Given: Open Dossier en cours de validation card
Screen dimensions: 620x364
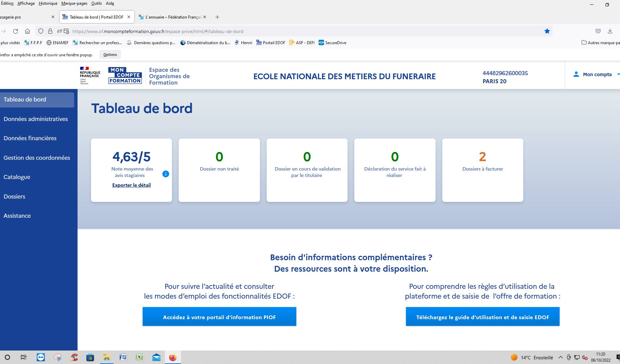Looking at the screenshot, I should [x=307, y=170].
